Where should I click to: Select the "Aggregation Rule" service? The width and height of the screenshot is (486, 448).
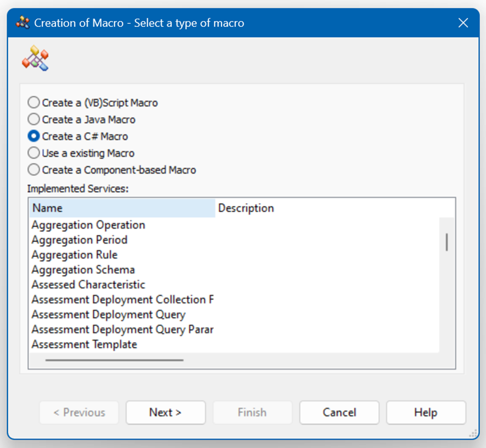tap(74, 255)
